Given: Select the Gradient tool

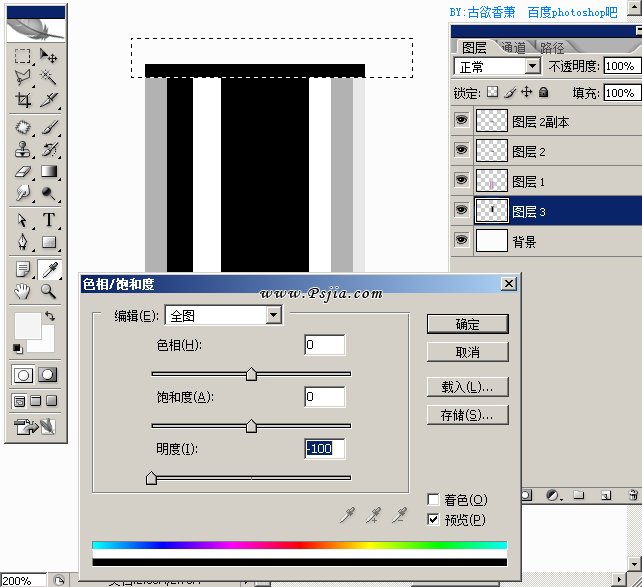Looking at the screenshot, I should [x=49, y=171].
